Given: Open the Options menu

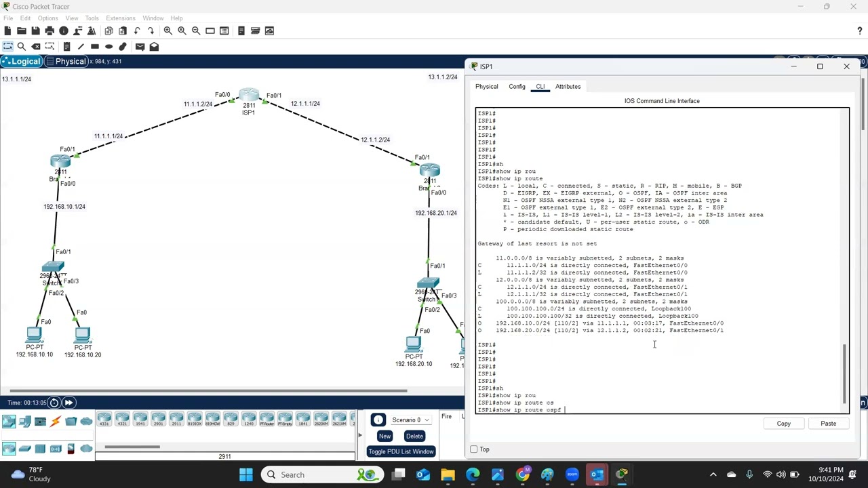Looking at the screenshot, I should [47, 18].
